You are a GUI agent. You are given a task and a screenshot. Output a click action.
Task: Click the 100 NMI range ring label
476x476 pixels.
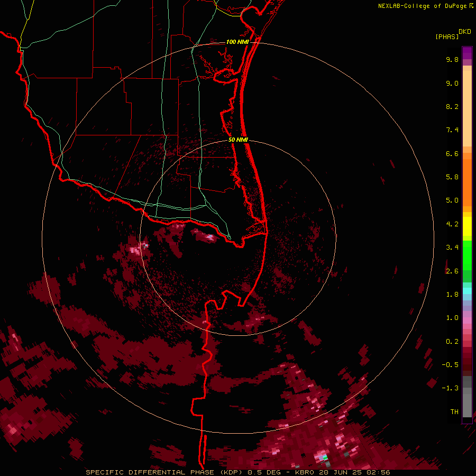click(237, 42)
